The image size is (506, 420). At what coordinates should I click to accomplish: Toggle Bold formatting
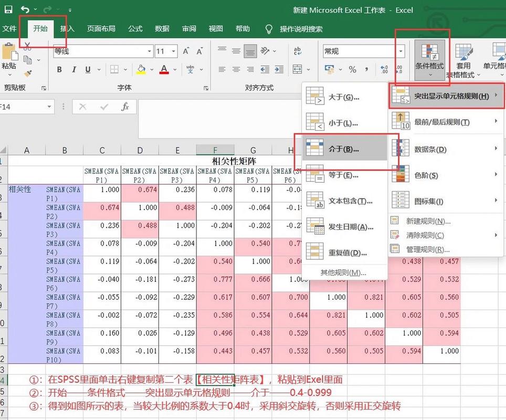click(x=59, y=69)
